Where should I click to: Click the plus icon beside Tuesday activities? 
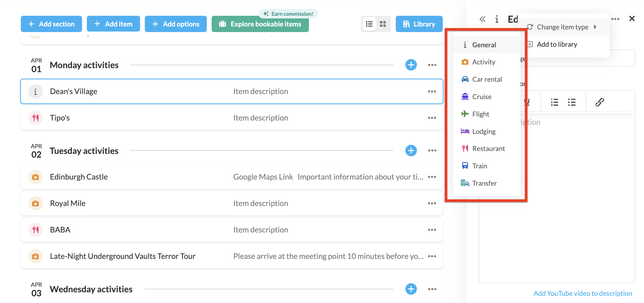click(x=411, y=151)
